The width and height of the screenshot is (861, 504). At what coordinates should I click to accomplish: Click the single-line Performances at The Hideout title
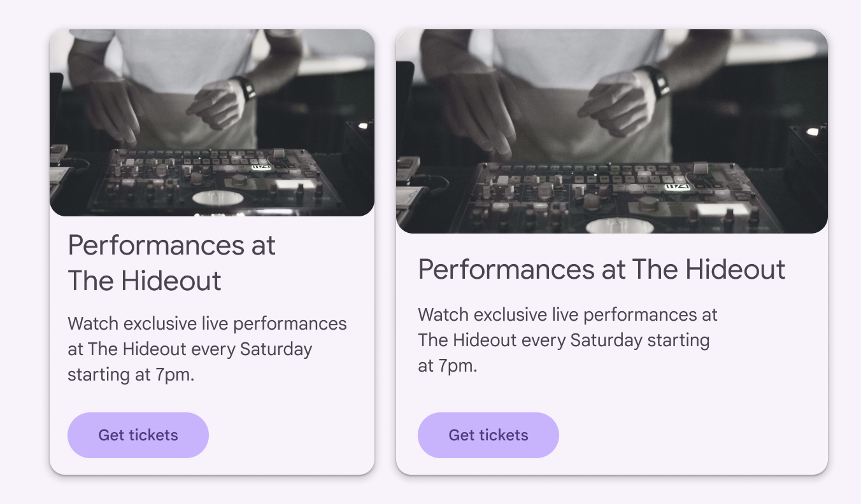601,269
